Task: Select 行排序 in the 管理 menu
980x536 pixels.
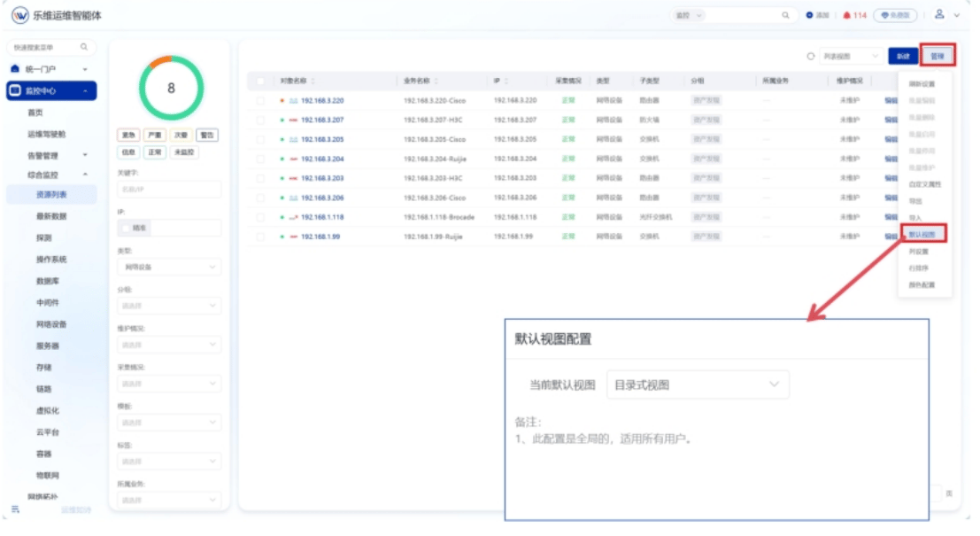Action: 919,268
